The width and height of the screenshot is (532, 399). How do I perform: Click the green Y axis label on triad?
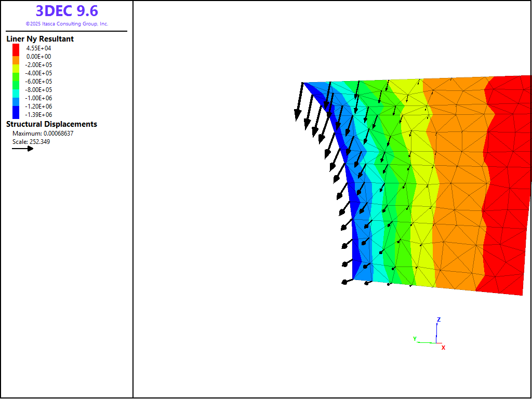point(415,339)
